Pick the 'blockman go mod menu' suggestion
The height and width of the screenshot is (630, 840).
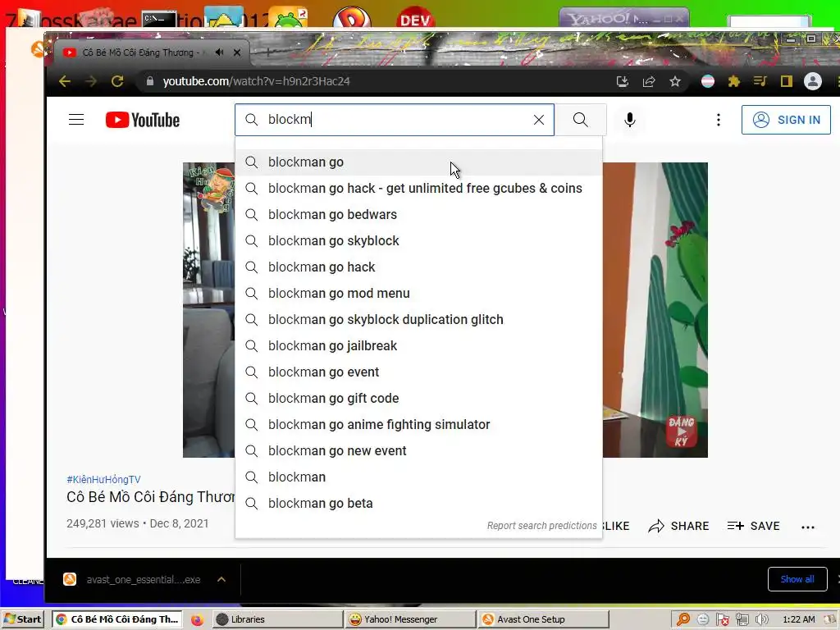pos(418,294)
